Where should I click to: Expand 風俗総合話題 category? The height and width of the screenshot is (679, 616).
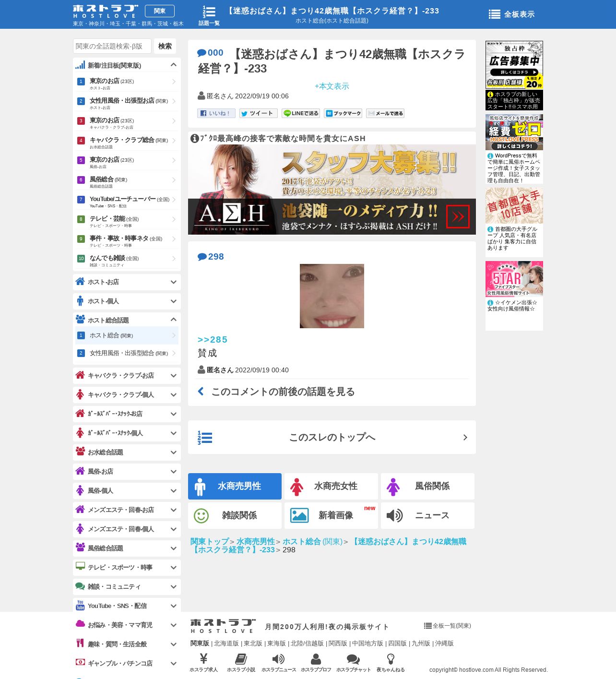click(173, 548)
